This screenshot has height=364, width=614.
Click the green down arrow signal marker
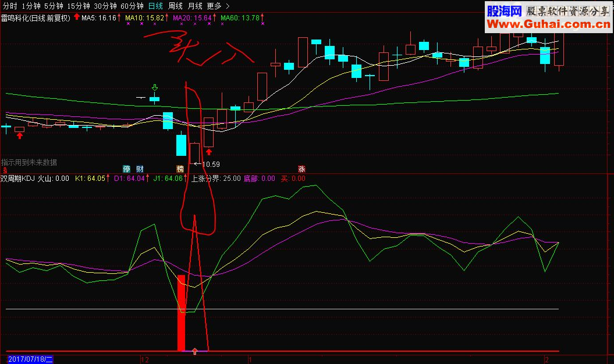pyautogui.click(x=155, y=87)
